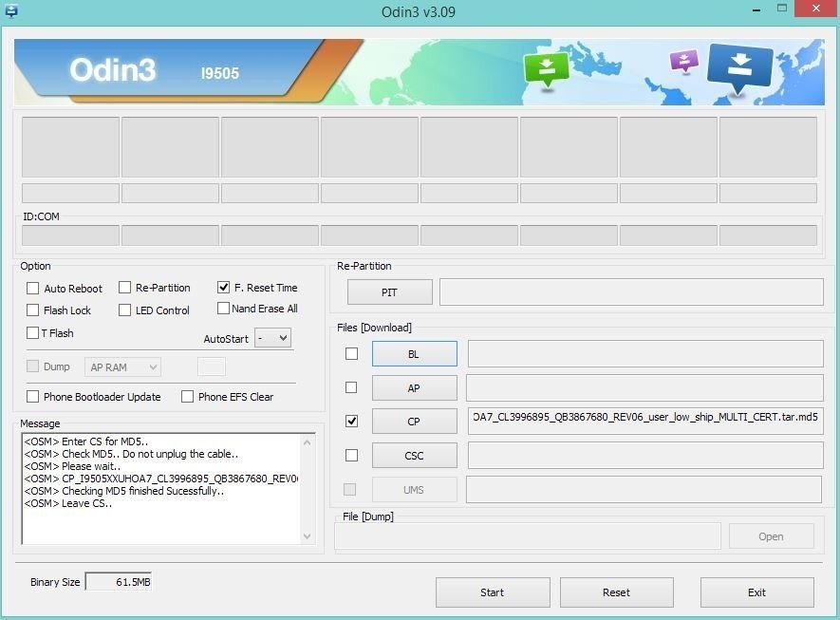The image size is (840, 620).
Task: Maximize the Odin3 window
Action: (782, 9)
